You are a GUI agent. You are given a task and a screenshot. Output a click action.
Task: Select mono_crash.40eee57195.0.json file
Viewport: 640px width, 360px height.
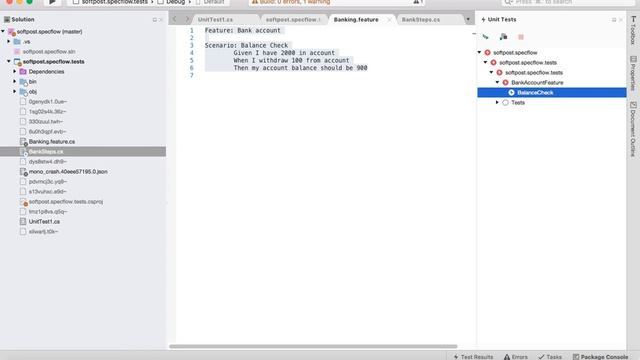pos(68,172)
